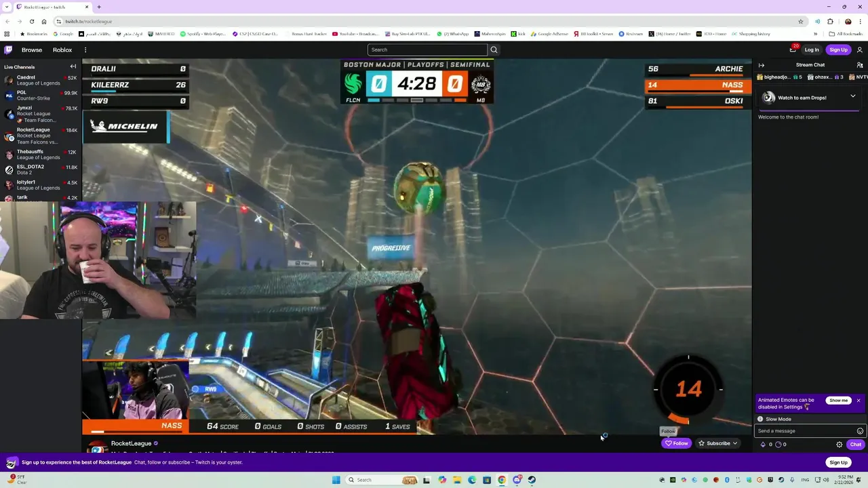868x488 pixels.
Task: Open Discord from the taskbar
Action: click(x=517, y=480)
